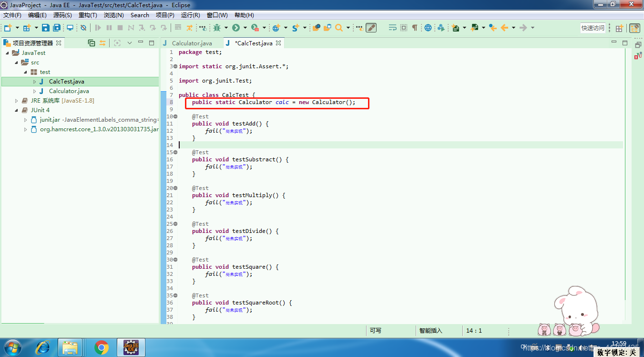Toggle Show Whitespace Characters pilcrow icon

[415, 28]
